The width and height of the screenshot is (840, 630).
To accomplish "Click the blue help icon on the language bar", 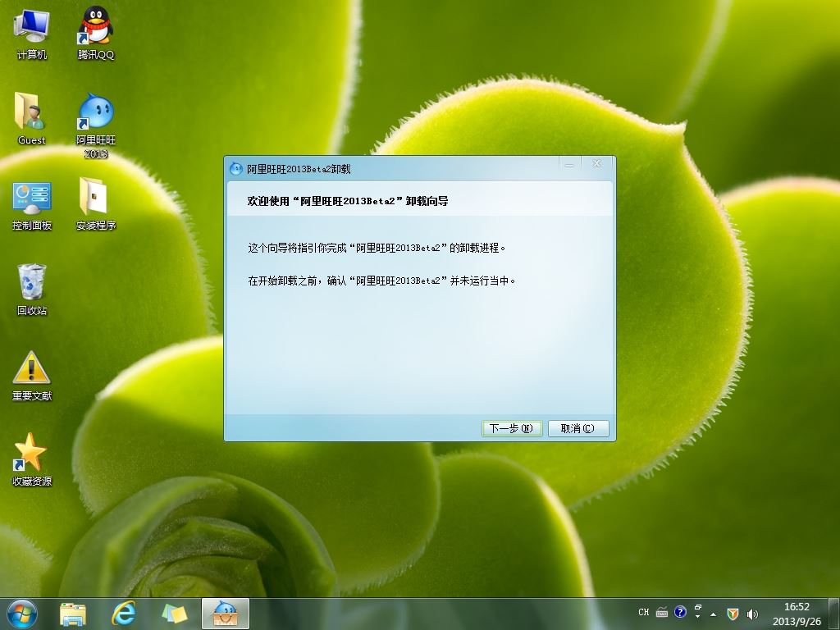I will pyautogui.click(x=680, y=611).
